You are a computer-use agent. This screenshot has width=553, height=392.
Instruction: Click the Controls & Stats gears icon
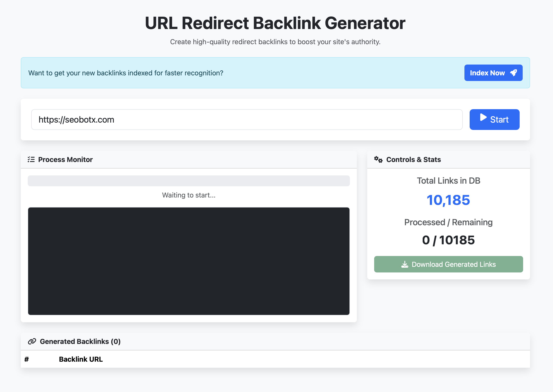(378, 160)
